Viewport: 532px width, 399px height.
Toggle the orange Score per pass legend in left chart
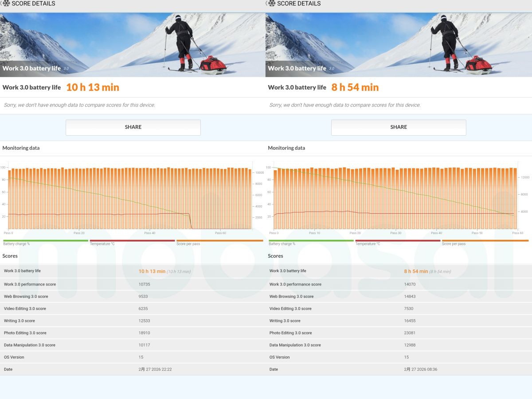[219, 242]
